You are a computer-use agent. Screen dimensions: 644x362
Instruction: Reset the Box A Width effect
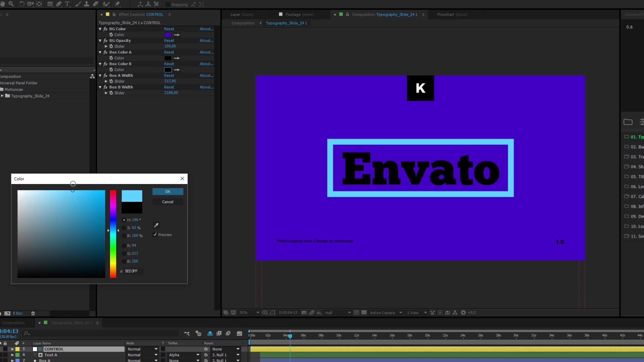click(169, 75)
